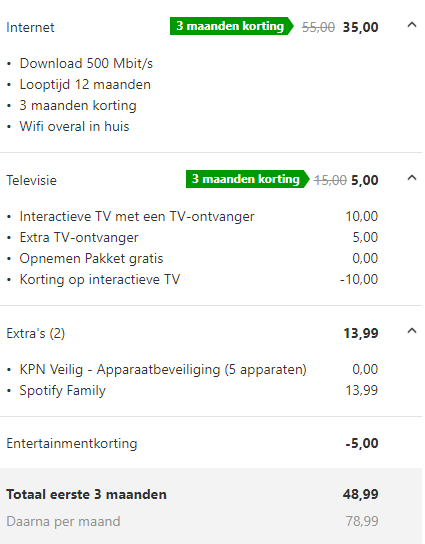Click Wifi overal in huis item
The height and width of the screenshot is (544, 425).
pos(74,127)
